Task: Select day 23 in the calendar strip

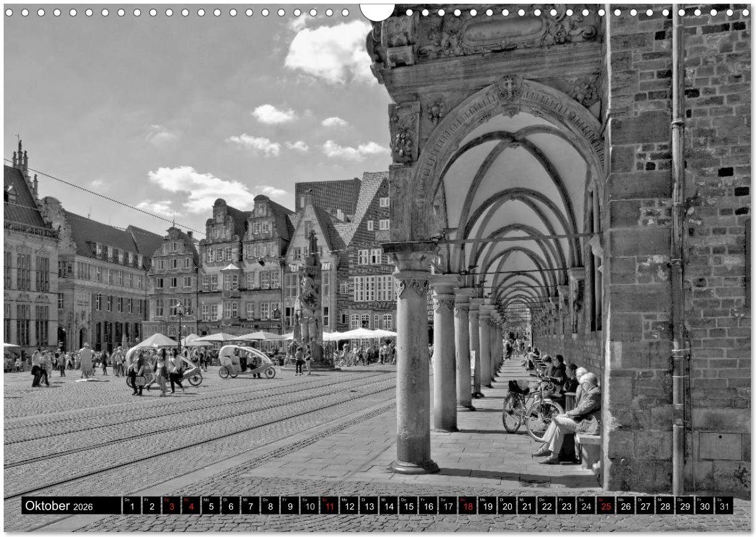Action: pyautogui.click(x=565, y=505)
